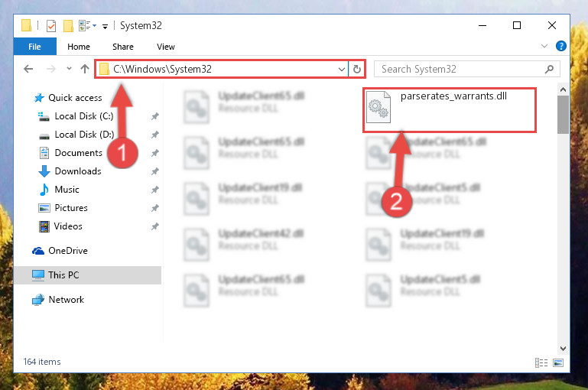Select This PC in navigation pane
The image size is (588, 390).
[87, 275]
